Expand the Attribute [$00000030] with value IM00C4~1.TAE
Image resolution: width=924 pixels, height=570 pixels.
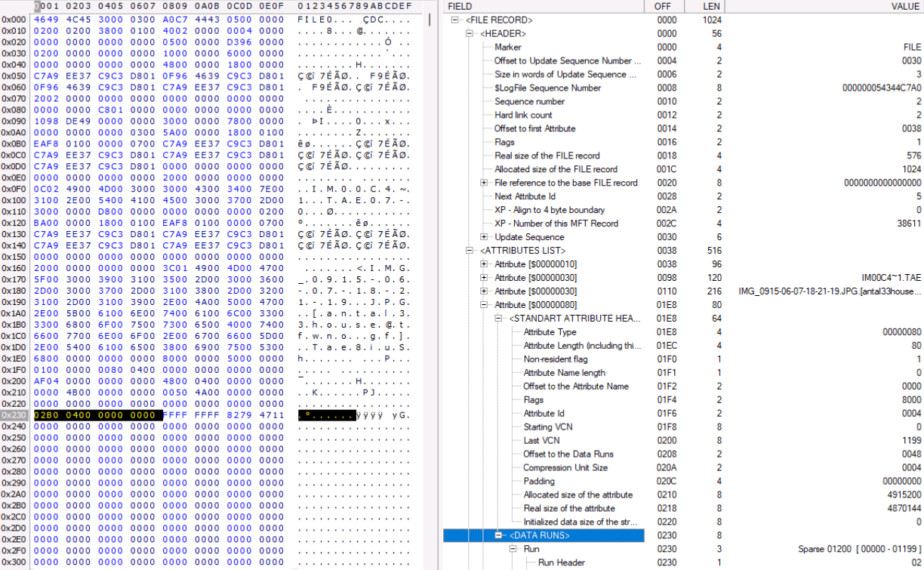[x=484, y=278]
